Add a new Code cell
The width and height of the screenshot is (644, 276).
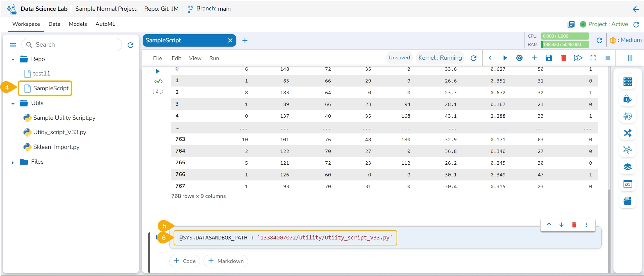(x=185, y=261)
